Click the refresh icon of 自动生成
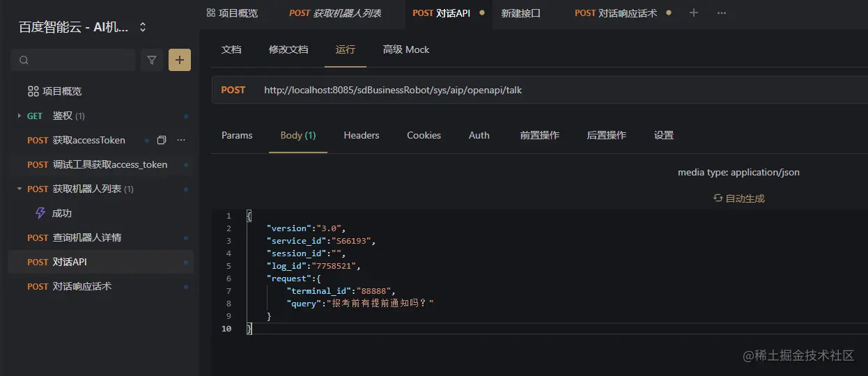This screenshot has height=376, width=868. click(x=718, y=198)
